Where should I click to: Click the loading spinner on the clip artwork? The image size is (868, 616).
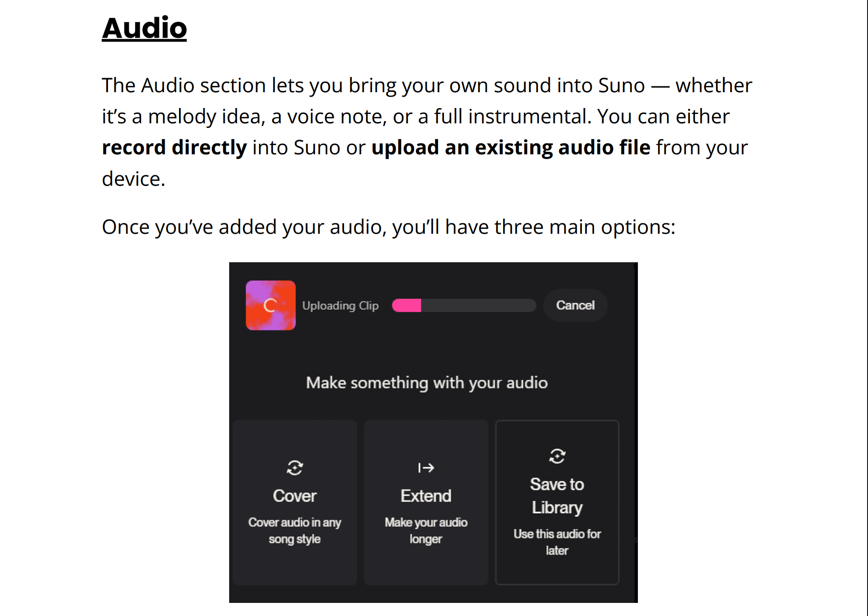click(270, 306)
